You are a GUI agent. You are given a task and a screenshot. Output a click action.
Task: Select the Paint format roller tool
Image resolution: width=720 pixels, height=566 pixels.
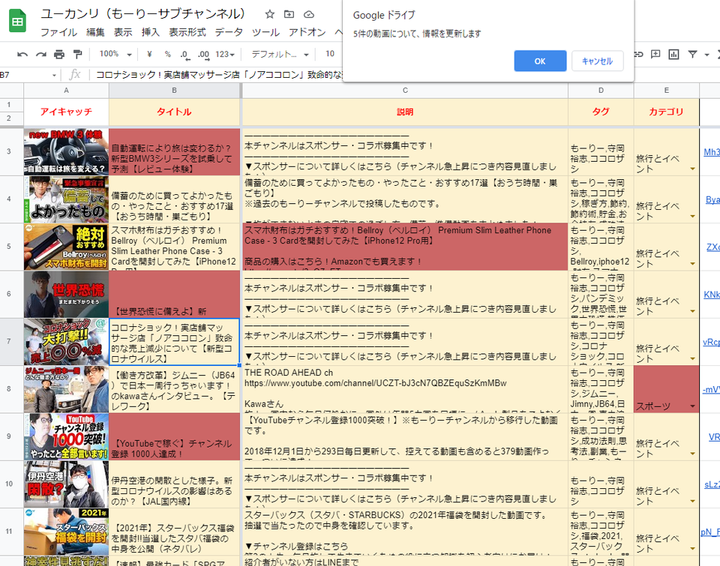78,55
